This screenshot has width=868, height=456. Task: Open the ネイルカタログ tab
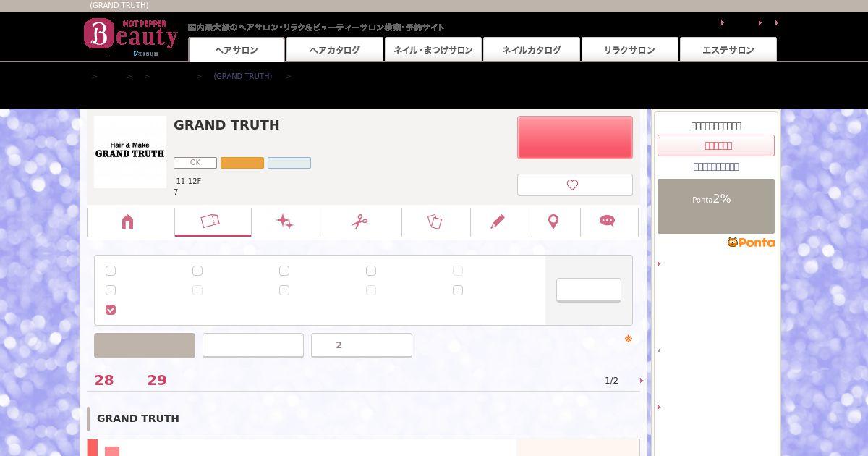(x=532, y=50)
